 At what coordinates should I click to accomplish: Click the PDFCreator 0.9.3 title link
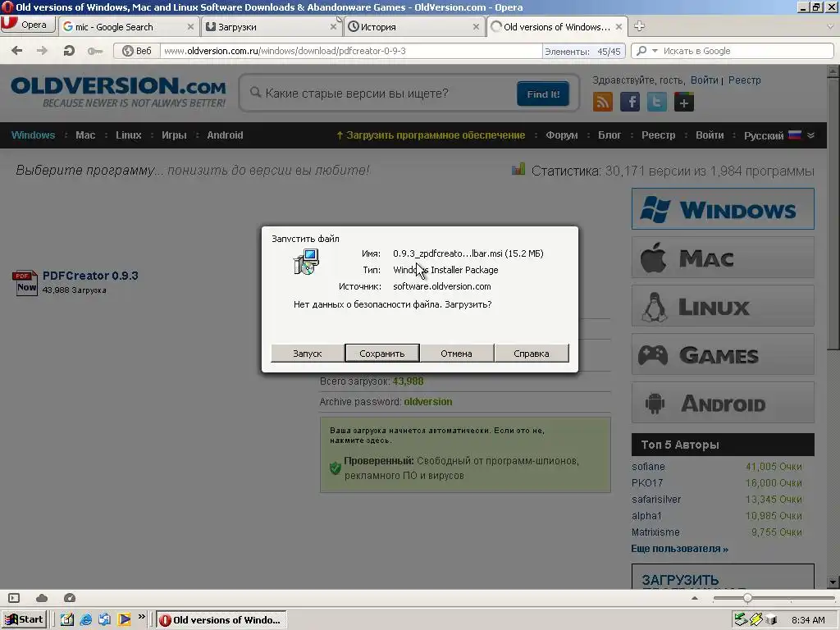[90, 276]
